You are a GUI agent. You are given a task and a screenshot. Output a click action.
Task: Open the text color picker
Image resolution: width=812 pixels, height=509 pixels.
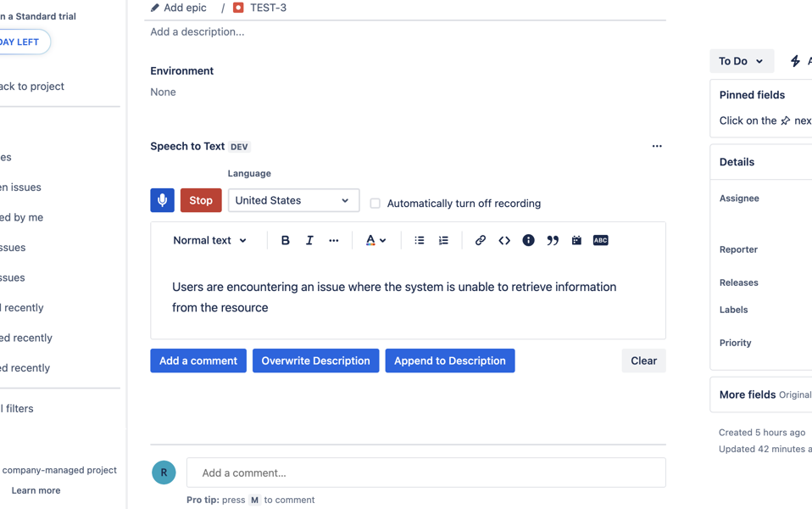(x=376, y=241)
